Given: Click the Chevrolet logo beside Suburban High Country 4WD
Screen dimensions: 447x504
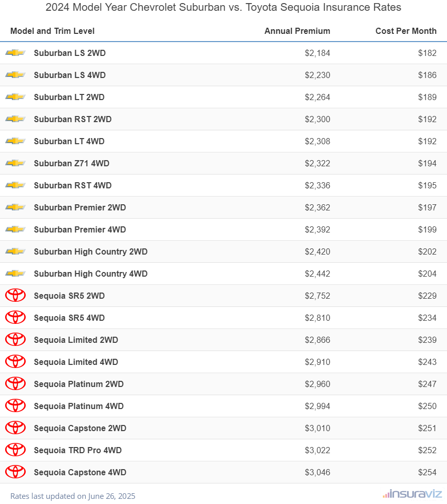Looking at the screenshot, I should pyautogui.click(x=15, y=274).
